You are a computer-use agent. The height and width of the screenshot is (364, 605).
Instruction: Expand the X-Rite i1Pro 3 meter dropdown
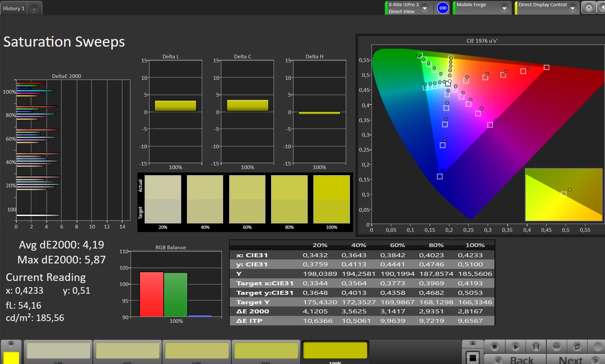click(425, 8)
